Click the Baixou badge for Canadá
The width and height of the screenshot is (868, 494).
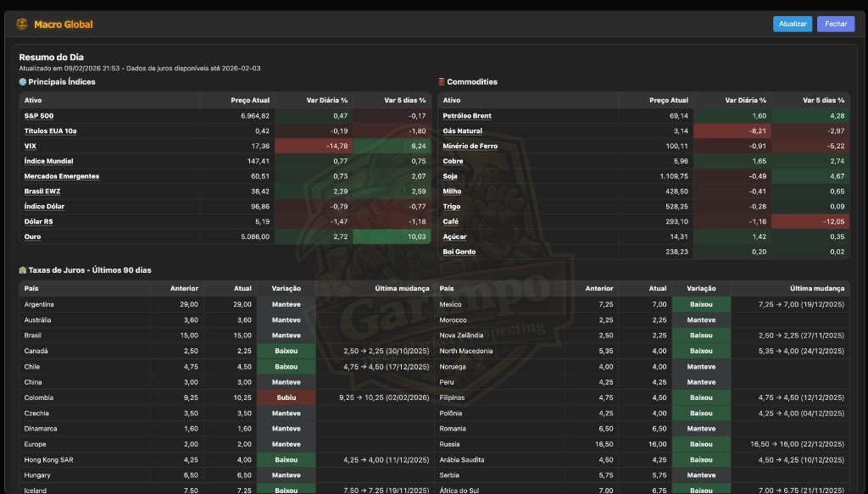(287, 350)
